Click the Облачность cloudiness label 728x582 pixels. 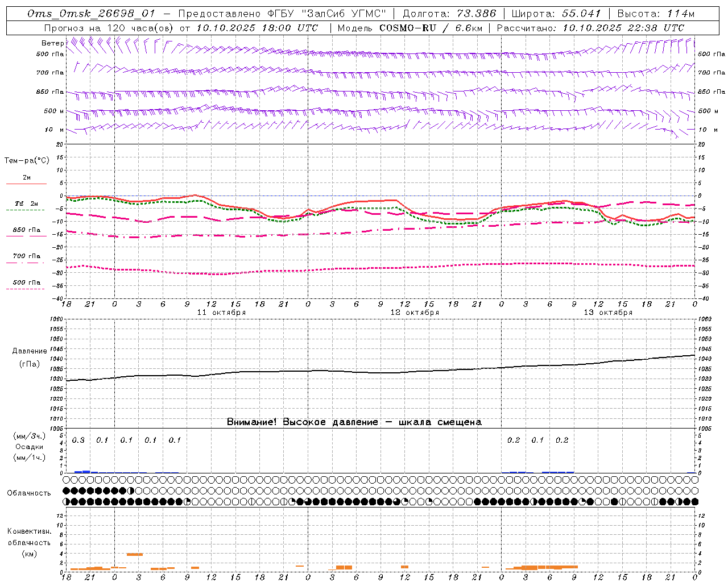[29, 493]
